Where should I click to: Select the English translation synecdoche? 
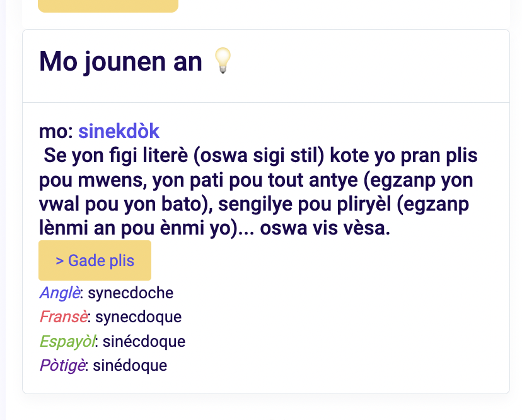click(x=130, y=293)
